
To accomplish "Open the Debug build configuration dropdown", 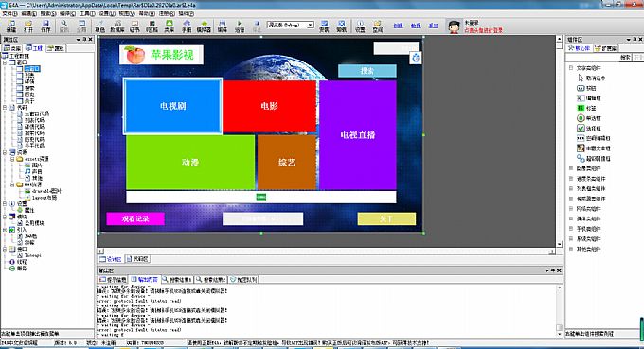I will (x=291, y=25).
